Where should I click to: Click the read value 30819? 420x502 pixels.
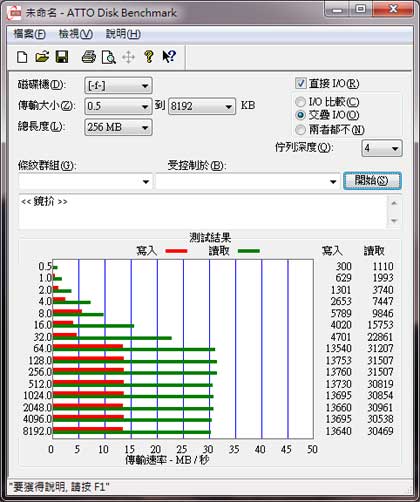(x=380, y=384)
